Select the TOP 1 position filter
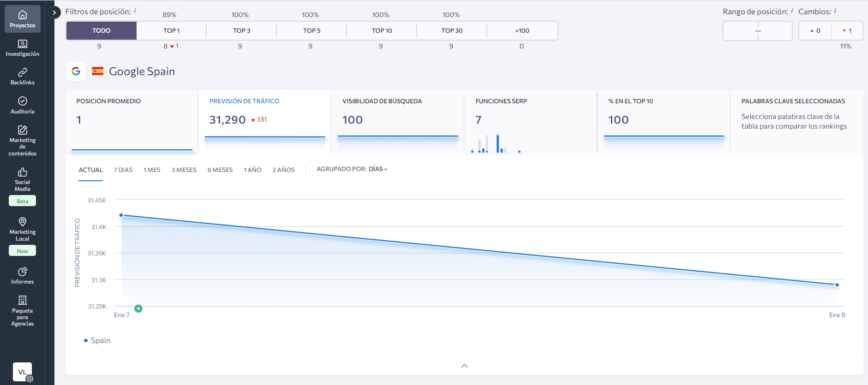Image resolution: width=868 pixels, height=385 pixels. [x=172, y=30]
